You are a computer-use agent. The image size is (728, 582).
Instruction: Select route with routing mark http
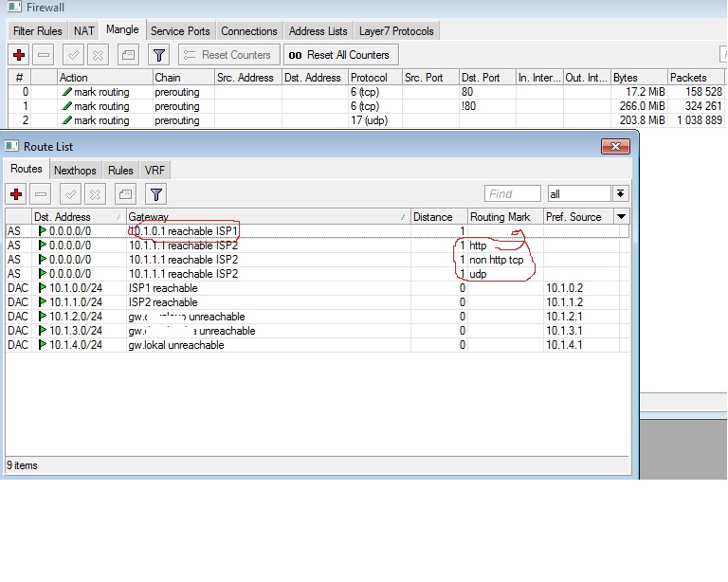318,246
